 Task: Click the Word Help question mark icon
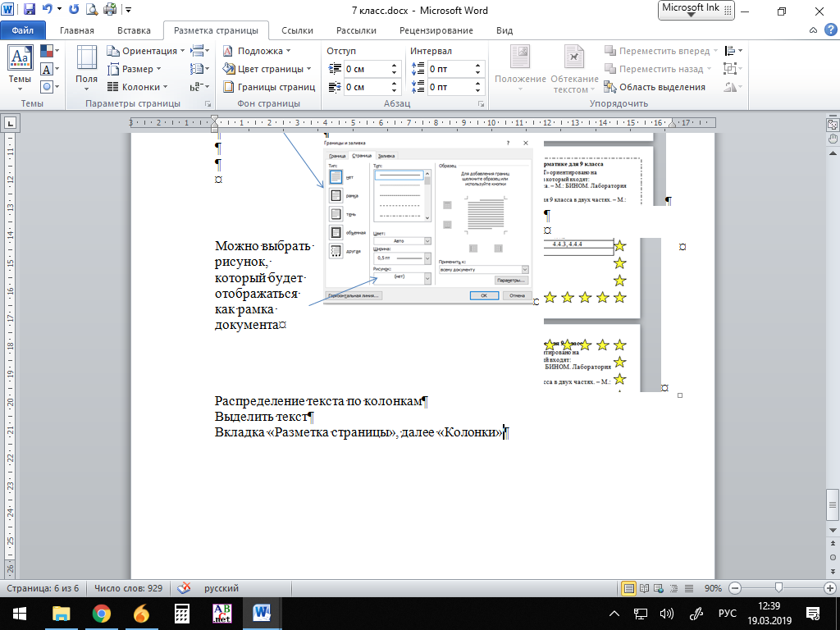click(827, 30)
